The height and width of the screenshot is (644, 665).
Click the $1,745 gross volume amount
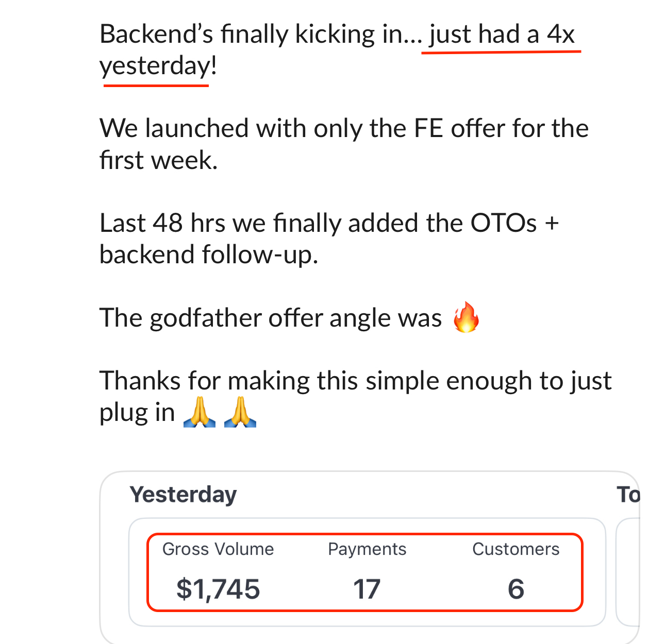pyautogui.click(x=218, y=589)
